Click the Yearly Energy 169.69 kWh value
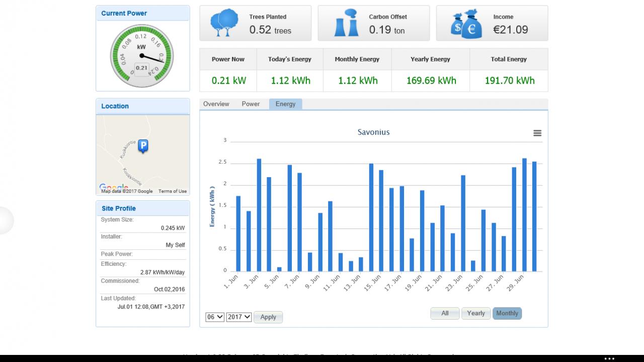Image resolution: width=644 pixels, height=362 pixels. click(431, 81)
